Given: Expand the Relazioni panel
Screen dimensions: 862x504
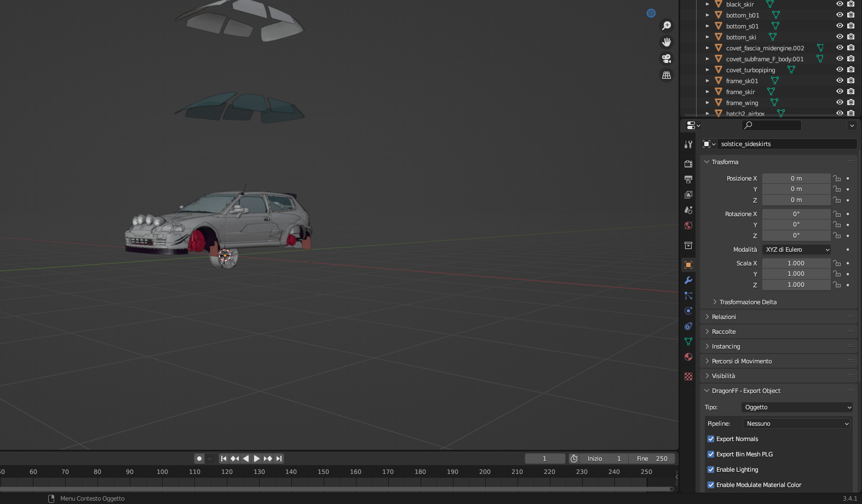Looking at the screenshot, I should click(724, 317).
